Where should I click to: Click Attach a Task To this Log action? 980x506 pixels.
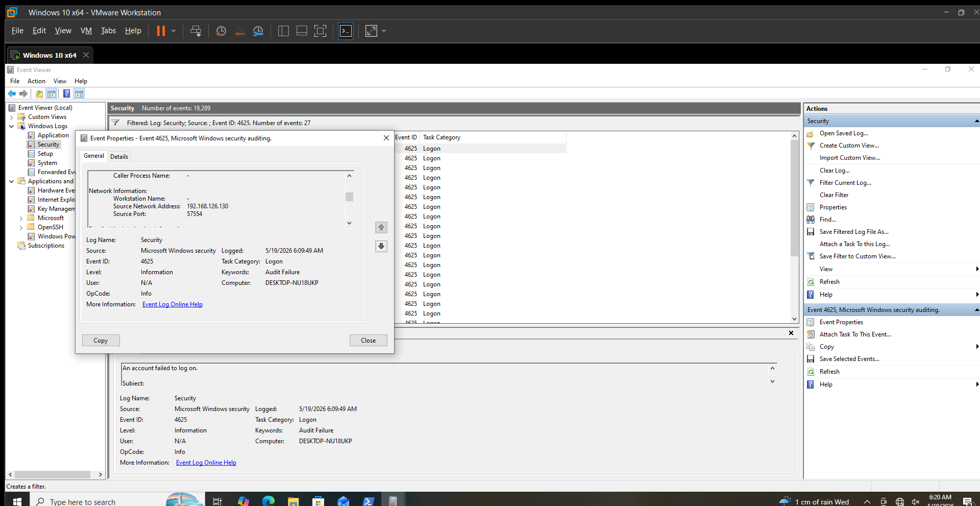point(855,244)
